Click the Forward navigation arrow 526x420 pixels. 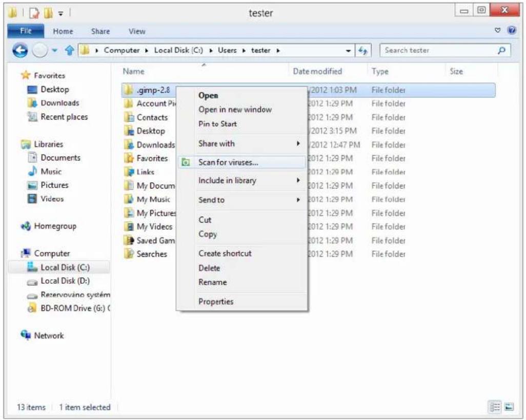click(39, 51)
